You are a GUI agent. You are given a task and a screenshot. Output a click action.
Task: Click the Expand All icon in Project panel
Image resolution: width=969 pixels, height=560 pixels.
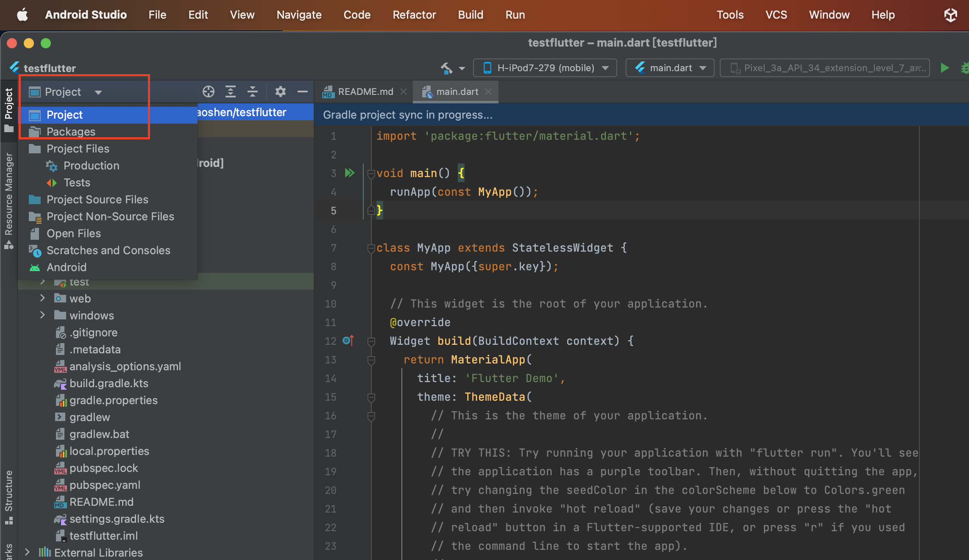point(230,91)
